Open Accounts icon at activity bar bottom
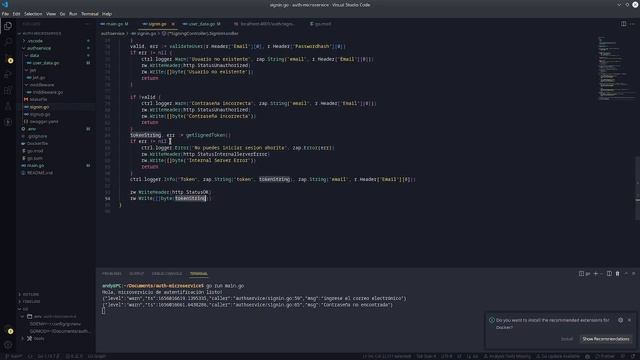The width and height of the screenshot is (640, 360). pos(8,330)
